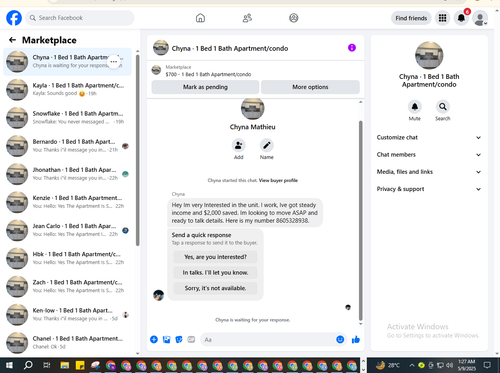Open the three-dot options on Chyna conversation

pyautogui.click(x=114, y=62)
